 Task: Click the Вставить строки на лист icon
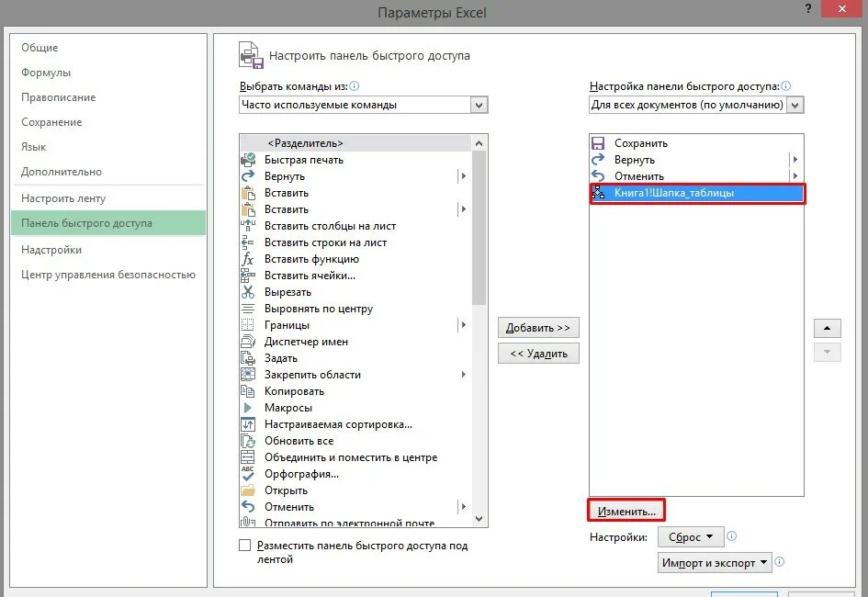pos(248,242)
